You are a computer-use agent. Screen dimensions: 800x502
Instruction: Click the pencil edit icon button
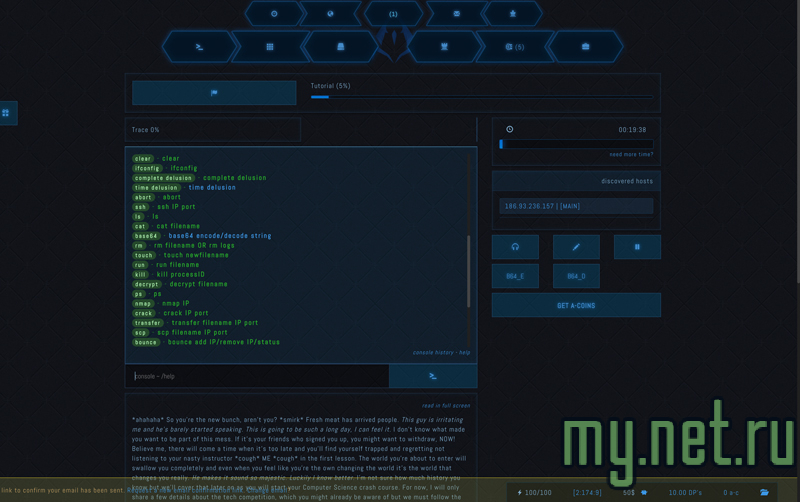point(576,246)
